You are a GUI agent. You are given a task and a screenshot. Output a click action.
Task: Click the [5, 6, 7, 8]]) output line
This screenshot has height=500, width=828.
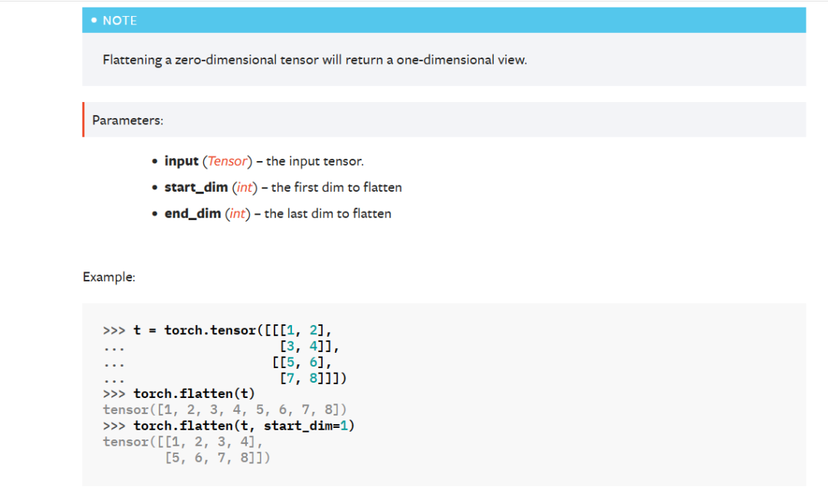point(216,458)
